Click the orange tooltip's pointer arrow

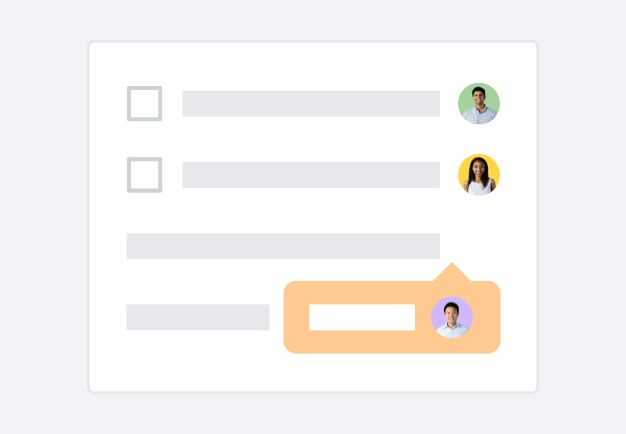pos(452,273)
